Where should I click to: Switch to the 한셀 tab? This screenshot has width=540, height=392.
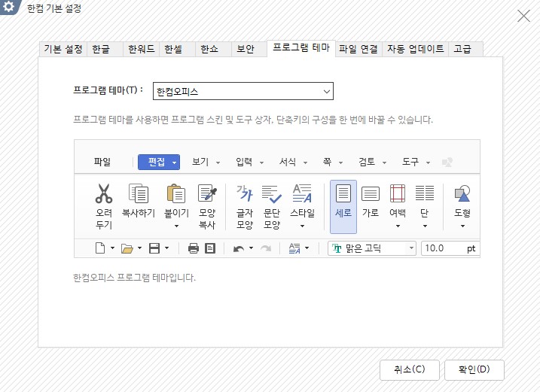pos(177,49)
